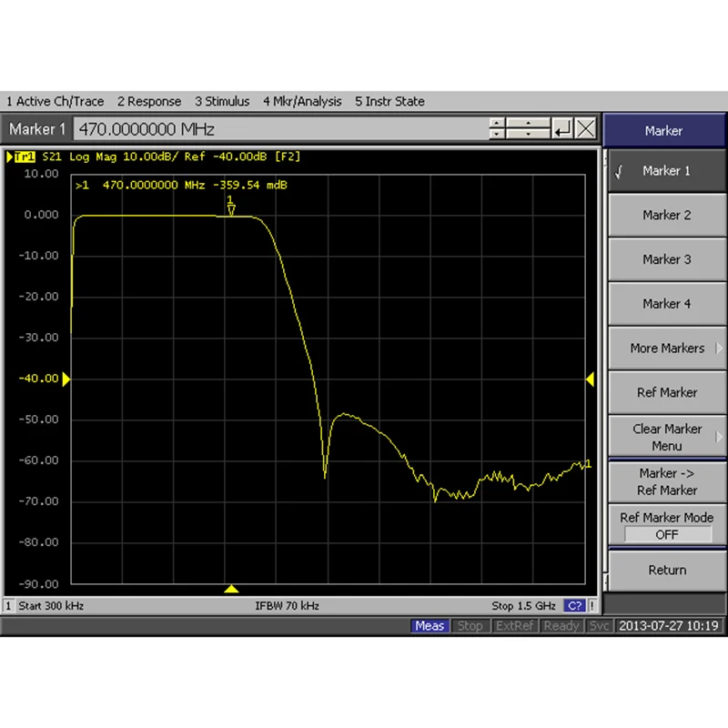Open the 2 Response menu
728x728 pixels.
[149, 101]
